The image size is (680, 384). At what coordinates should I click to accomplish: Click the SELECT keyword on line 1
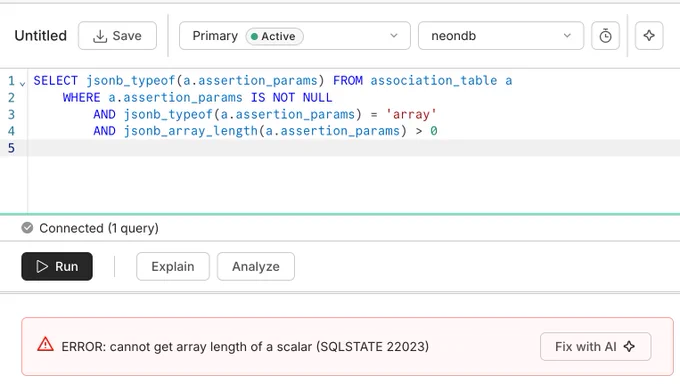[x=56, y=81]
